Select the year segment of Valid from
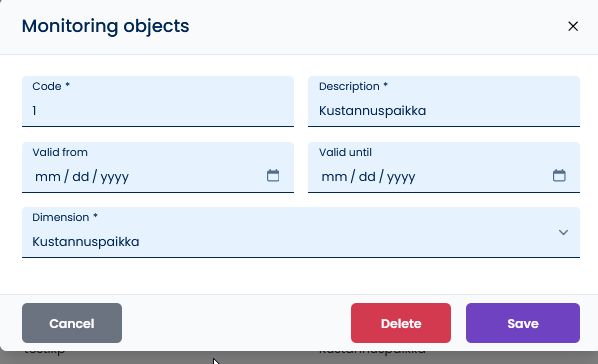 tap(115, 177)
